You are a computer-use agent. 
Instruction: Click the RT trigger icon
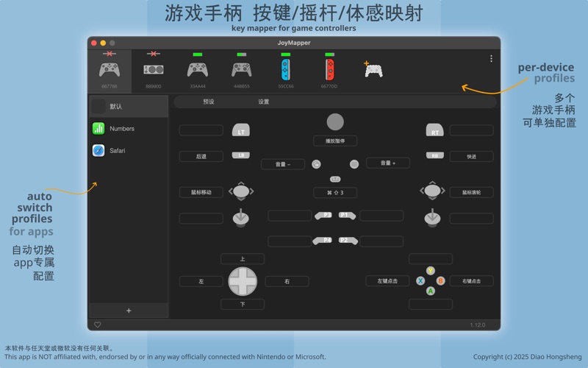(434, 130)
